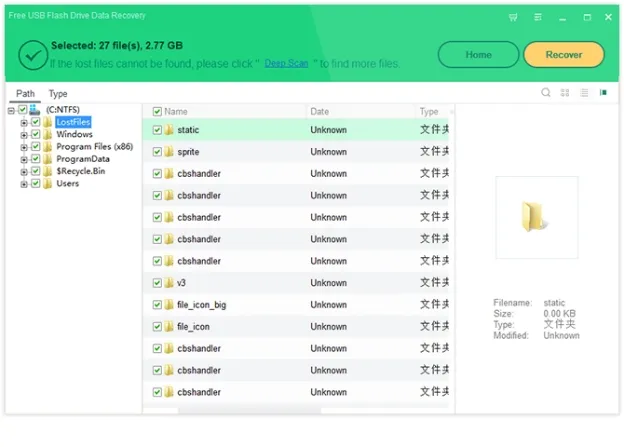Click Unknown date in sprite row

[328, 152]
